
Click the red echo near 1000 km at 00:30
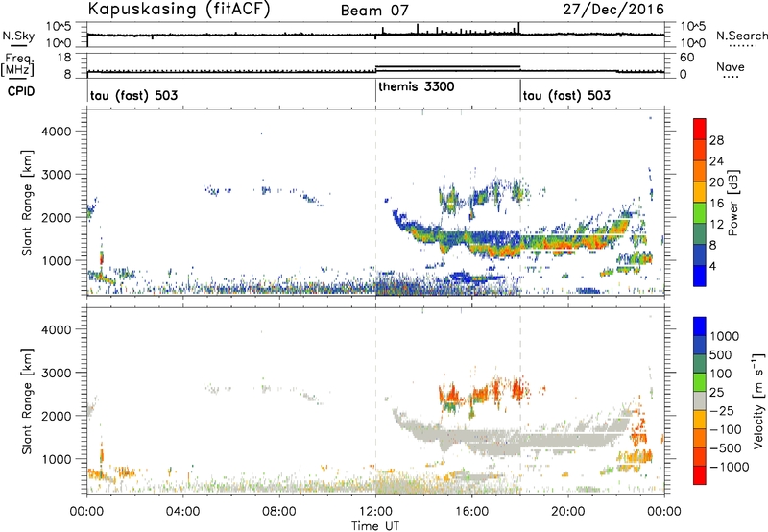[102, 258]
